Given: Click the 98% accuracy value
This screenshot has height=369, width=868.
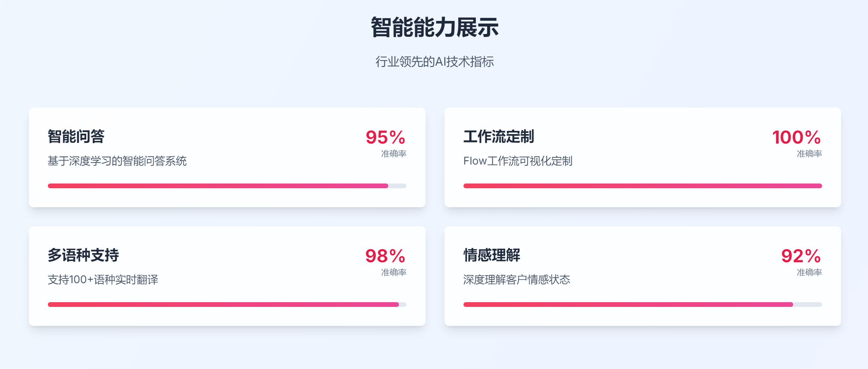Looking at the screenshot, I should (385, 256).
